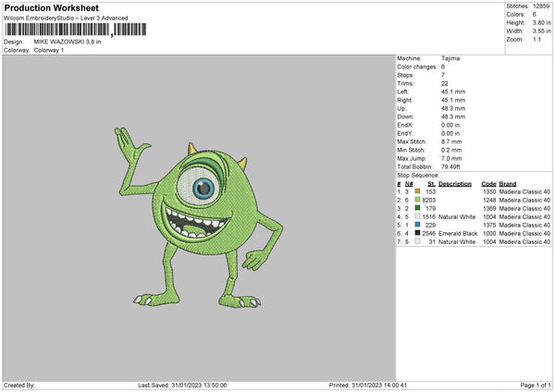Click the Stop Sequence label

[x=418, y=174]
